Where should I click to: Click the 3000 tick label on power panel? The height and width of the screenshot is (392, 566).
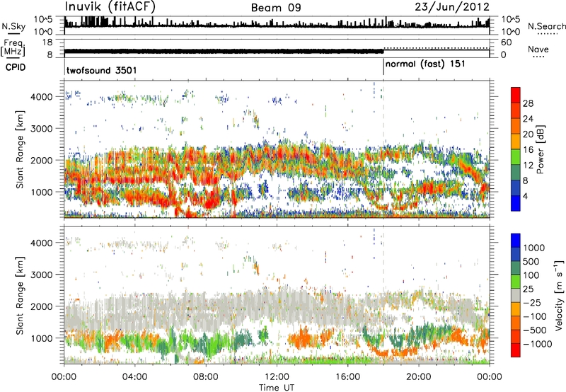click(42, 129)
